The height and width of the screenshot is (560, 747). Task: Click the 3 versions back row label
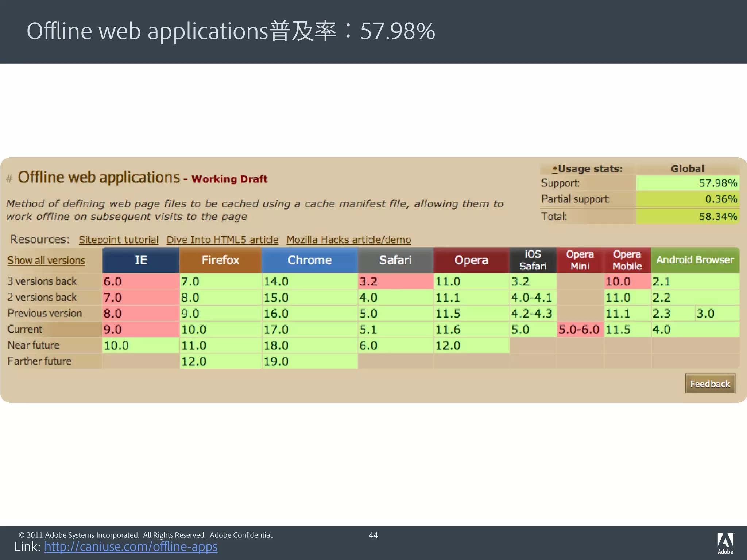point(42,281)
